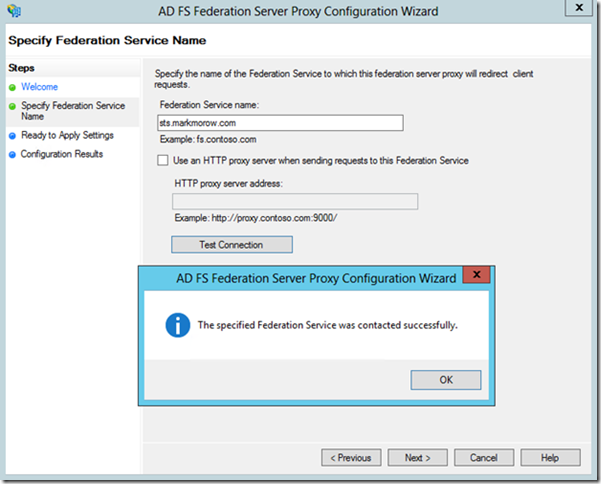Select Ready to Apply Settings step
601x484 pixels.
click(x=67, y=135)
